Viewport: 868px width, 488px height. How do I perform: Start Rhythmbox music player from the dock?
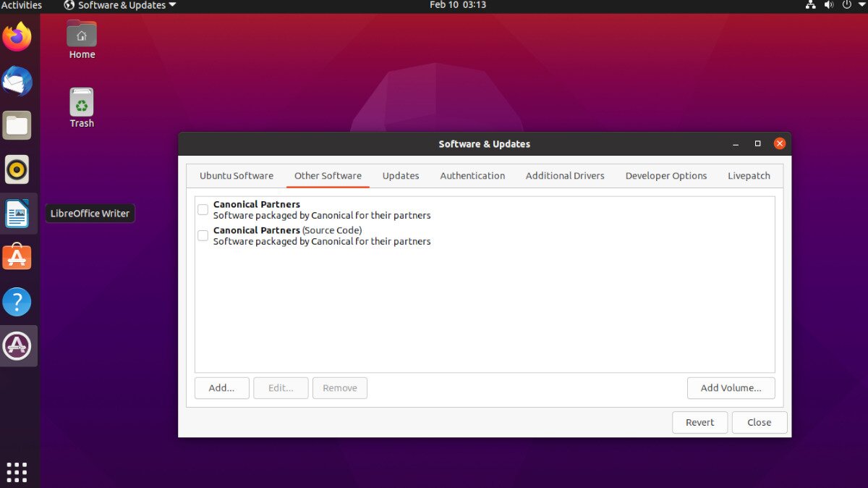17,169
